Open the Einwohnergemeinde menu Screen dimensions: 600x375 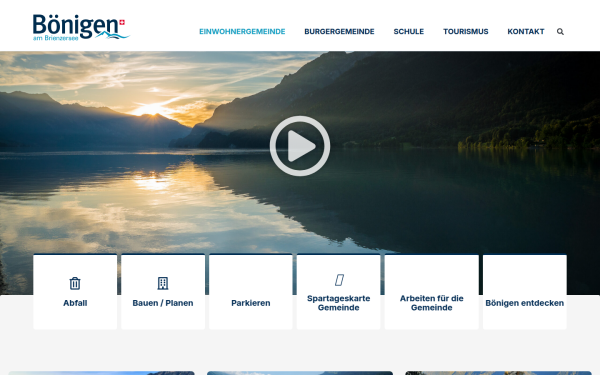coord(242,31)
